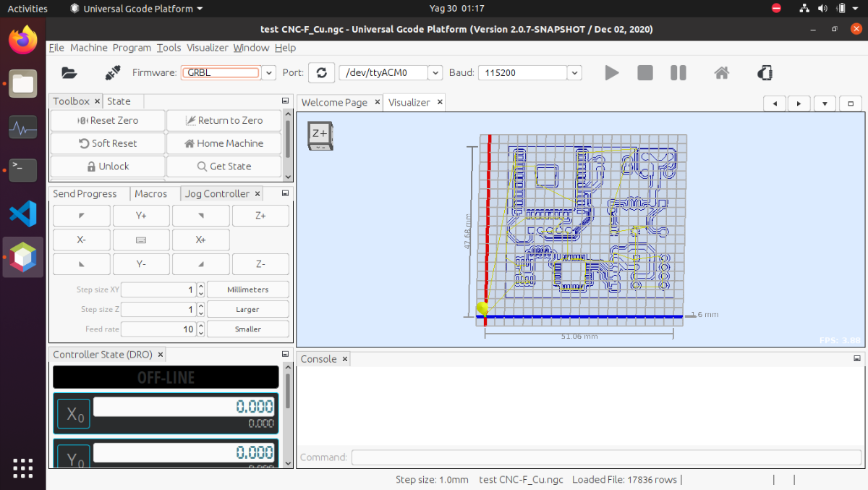868x490 pixels.
Task: Jog diagonally up-right arrow
Action: 200,216
